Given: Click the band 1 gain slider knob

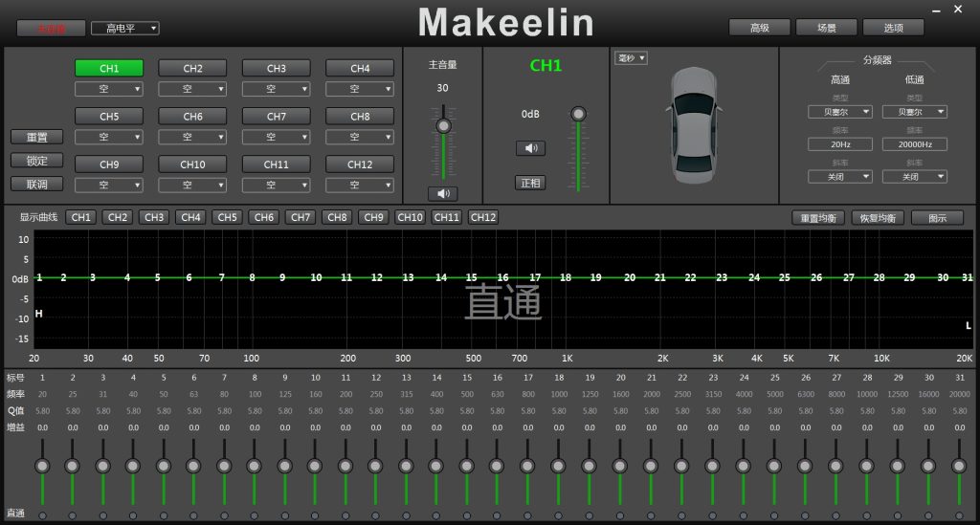Looking at the screenshot, I should coord(42,467).
